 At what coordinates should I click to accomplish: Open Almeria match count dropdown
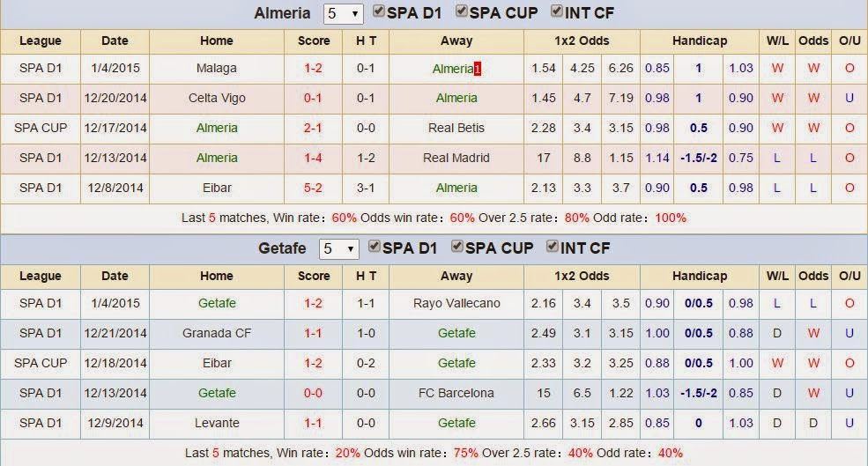pos(343,14)
